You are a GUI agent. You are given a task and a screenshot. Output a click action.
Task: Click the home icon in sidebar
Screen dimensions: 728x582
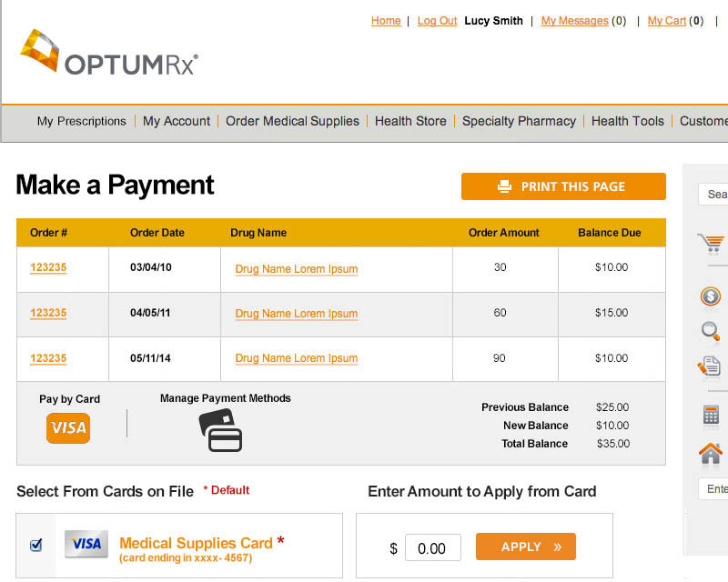click(x=711, y=453)
